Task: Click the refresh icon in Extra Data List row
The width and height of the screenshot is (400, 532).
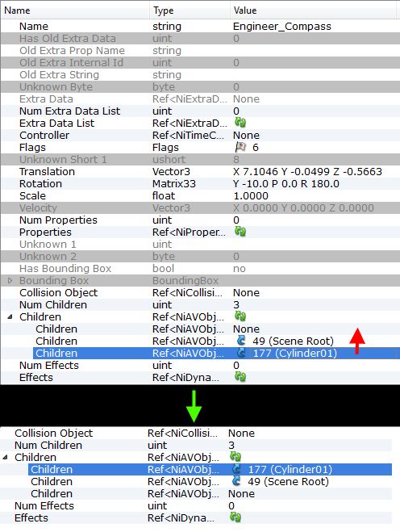Action: click(x=240, y=123)
